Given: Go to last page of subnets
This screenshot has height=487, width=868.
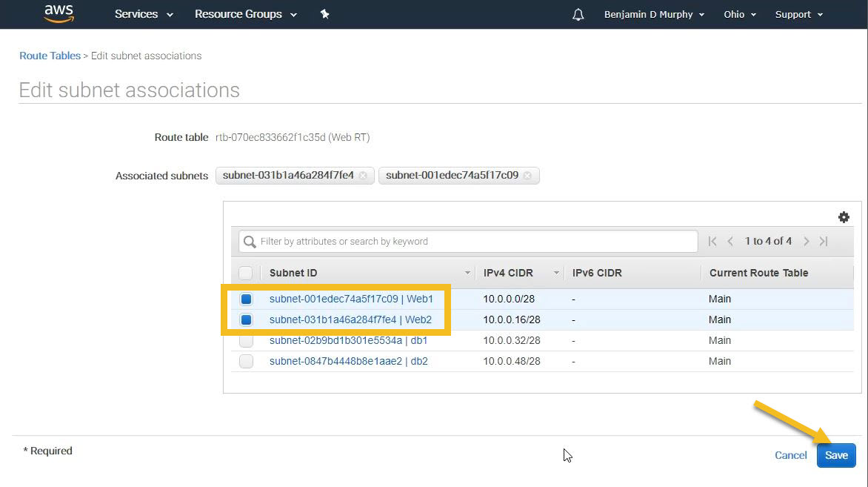Looking at the screenshot, I should pos(824,242).
